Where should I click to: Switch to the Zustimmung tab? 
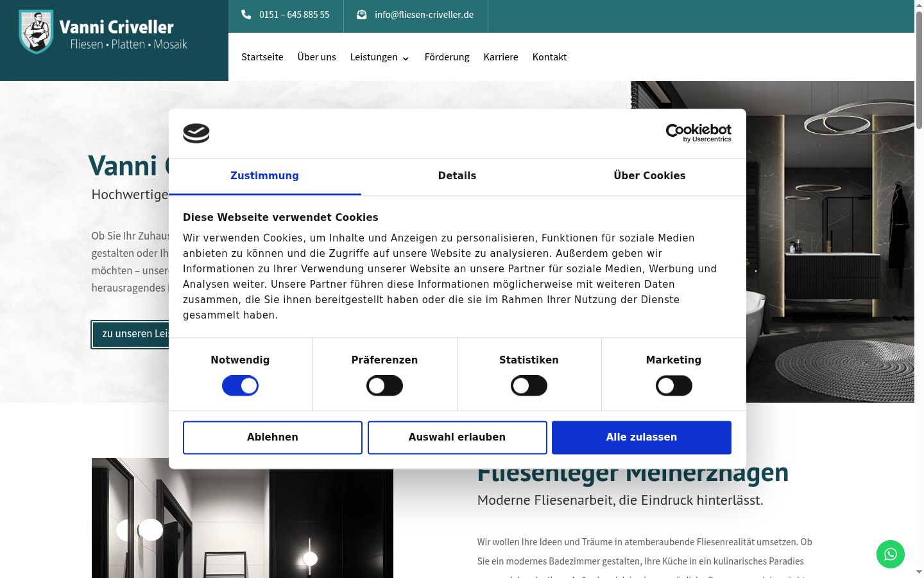pyautogui.click(x=264, y=176)
